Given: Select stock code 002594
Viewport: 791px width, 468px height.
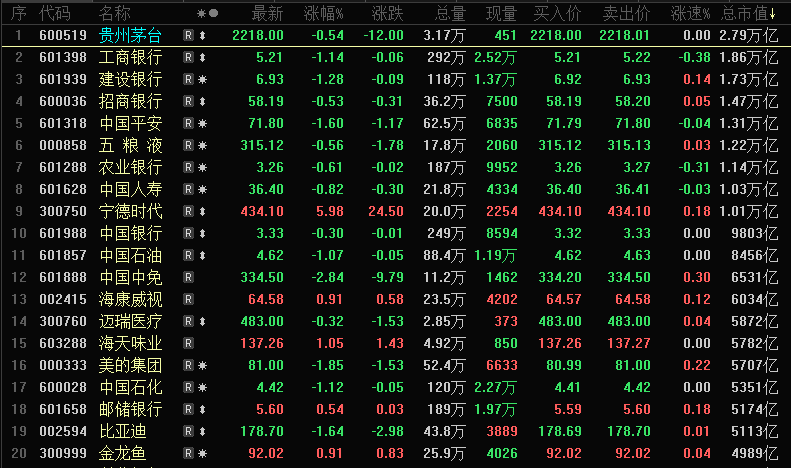Looking at the screenshot, I should [x=63, y=431].
